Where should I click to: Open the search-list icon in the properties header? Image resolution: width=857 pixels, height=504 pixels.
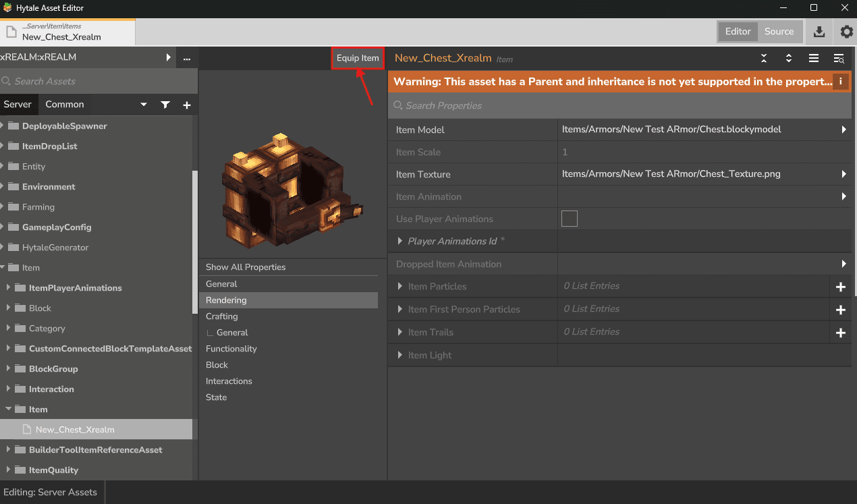[839, 59]
